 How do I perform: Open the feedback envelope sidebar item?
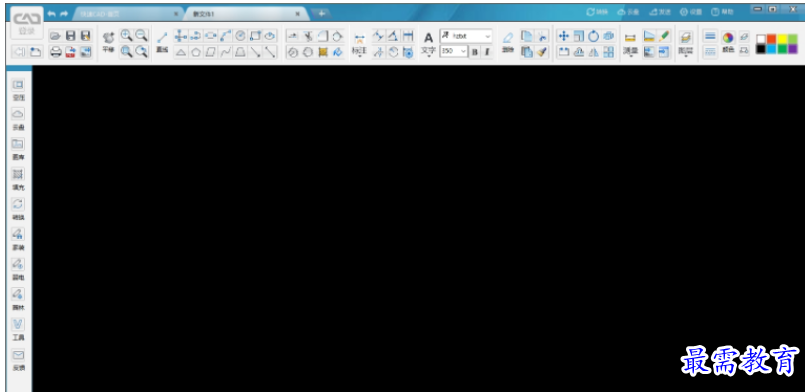[x=18, y=360]
